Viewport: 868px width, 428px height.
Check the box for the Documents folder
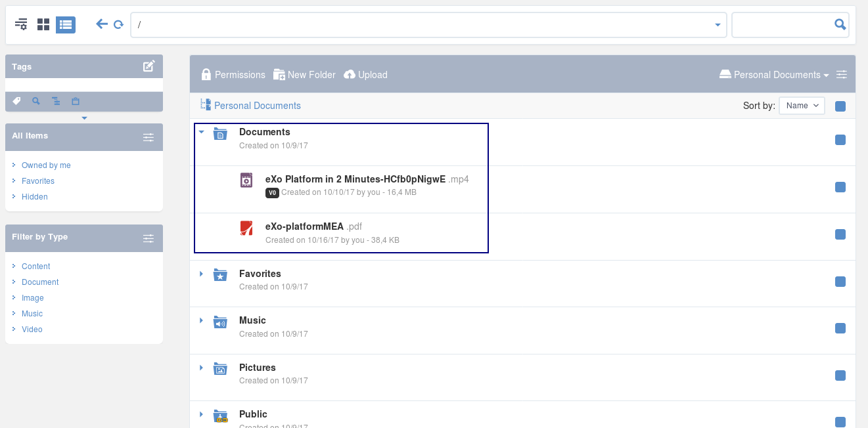[840, 140]
